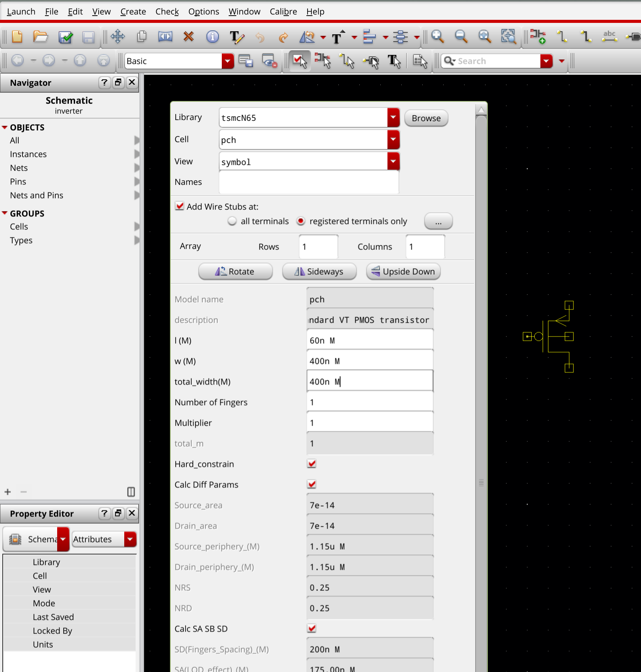Click the Create wide Wire icon
This screenshot has width=641, height=672.
pos(586,37)
